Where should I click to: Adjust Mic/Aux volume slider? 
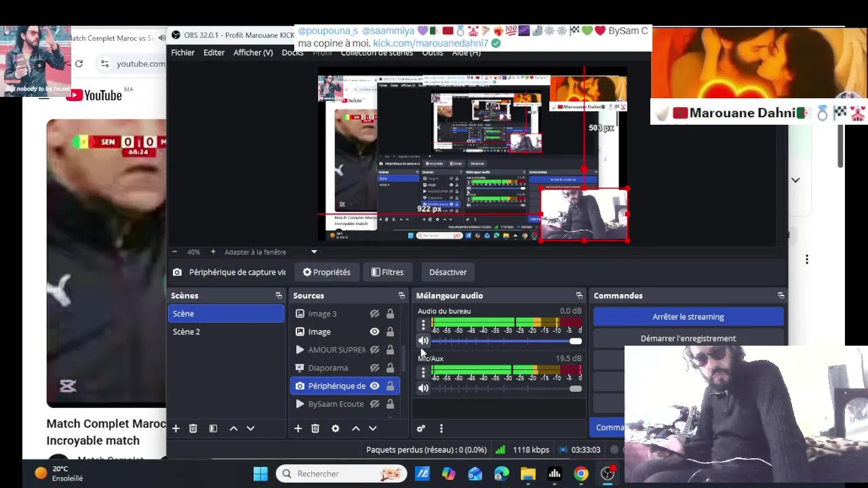[507, 388]
